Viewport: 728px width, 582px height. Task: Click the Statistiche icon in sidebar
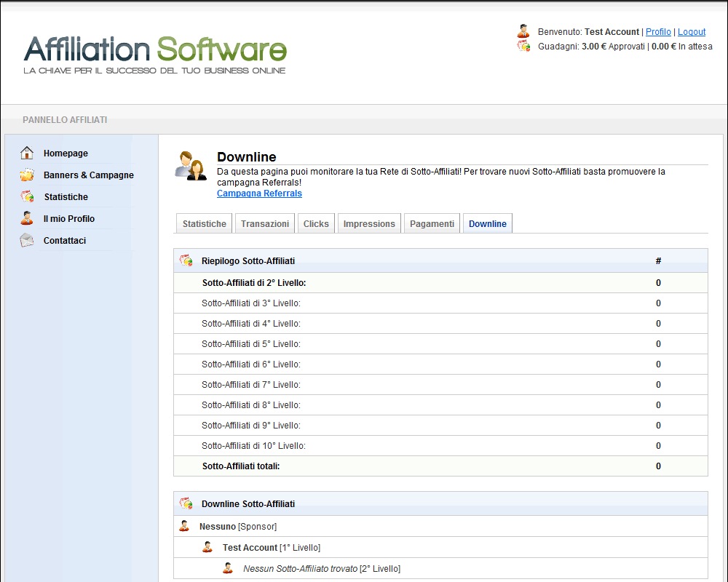(x=27, y=197)
